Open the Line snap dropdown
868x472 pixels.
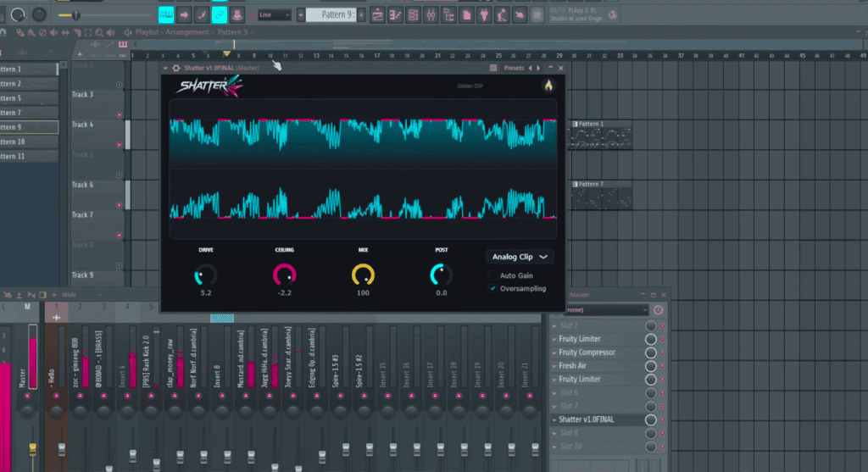point(275,15)
